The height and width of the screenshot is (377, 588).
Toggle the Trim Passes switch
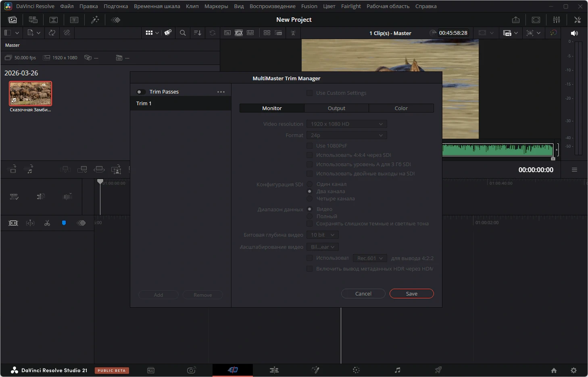click(x=141, y=92)
